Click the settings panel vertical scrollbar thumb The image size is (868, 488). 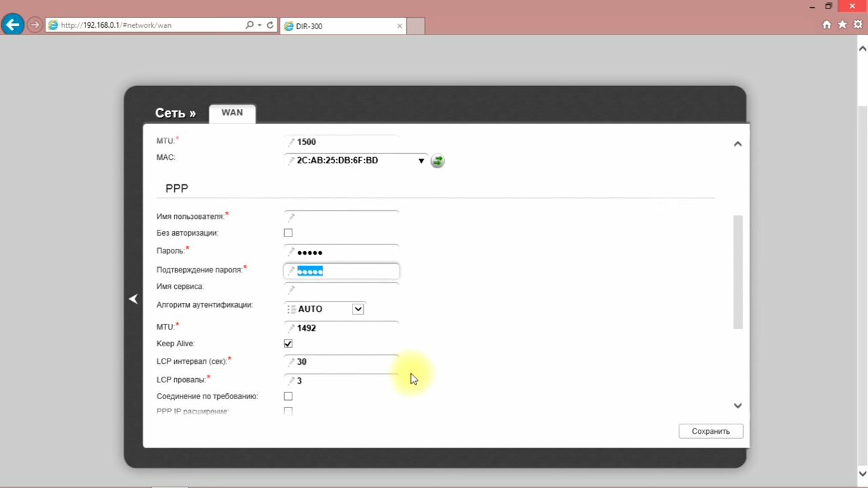pos(738,272)
